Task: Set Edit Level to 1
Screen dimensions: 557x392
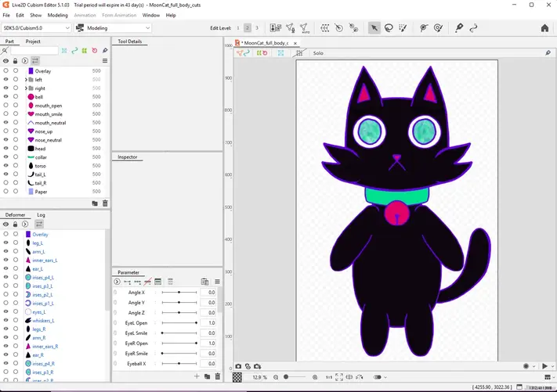Action: pyautogui.click(x=238, y=28)
